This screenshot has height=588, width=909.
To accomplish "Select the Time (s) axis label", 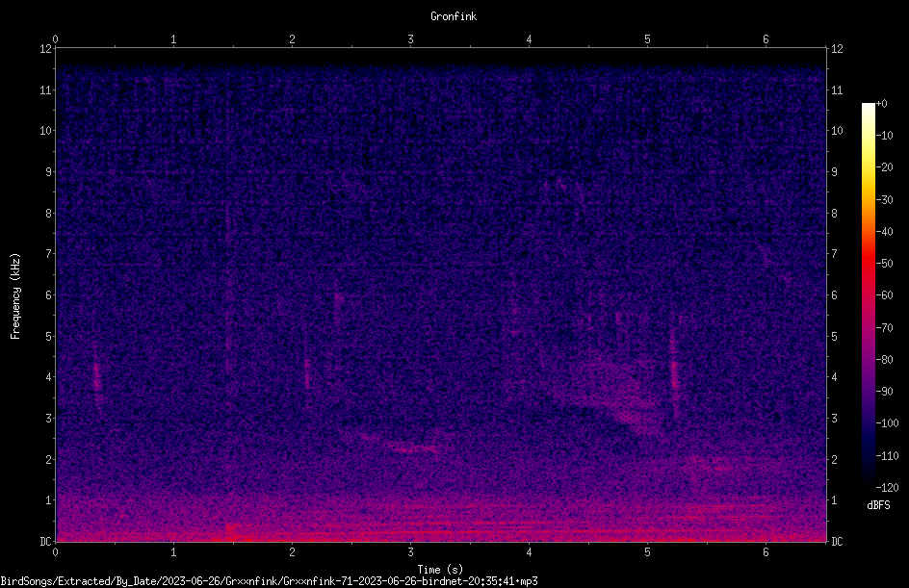I will point(440,570).
